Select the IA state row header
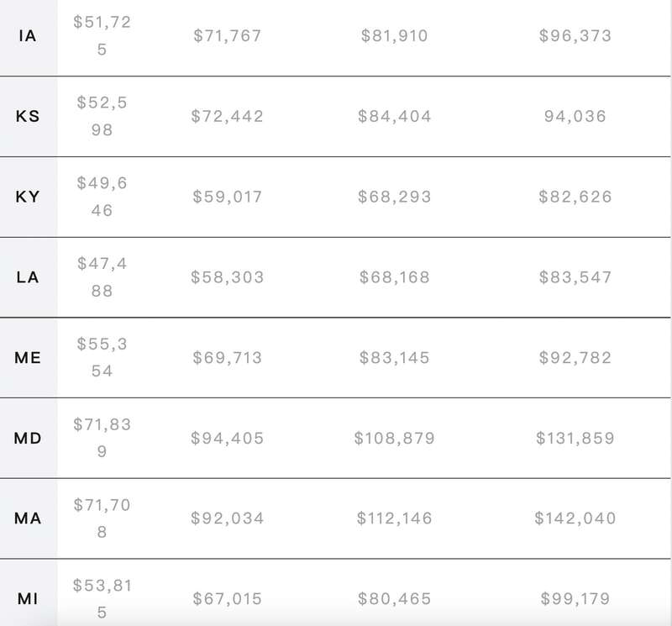672x626 pixels. point(28,36)
